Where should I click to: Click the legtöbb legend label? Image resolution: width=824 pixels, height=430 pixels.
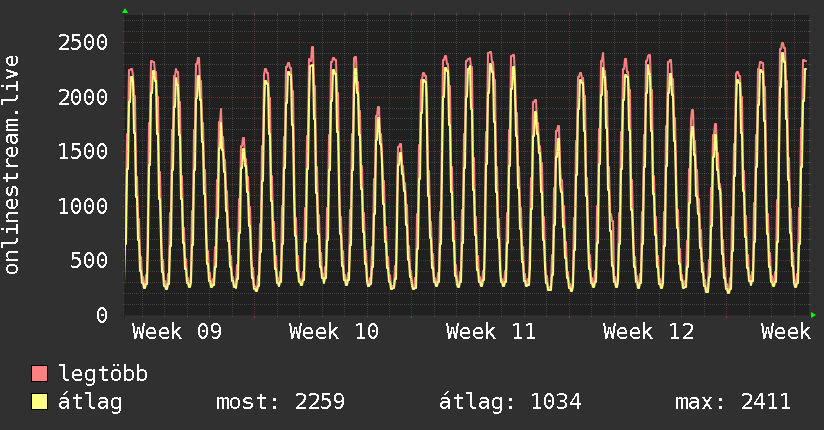[103, 375]
